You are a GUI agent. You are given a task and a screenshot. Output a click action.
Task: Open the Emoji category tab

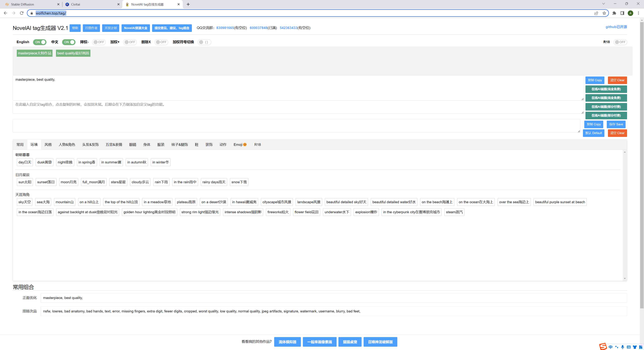tap(240, 145)
